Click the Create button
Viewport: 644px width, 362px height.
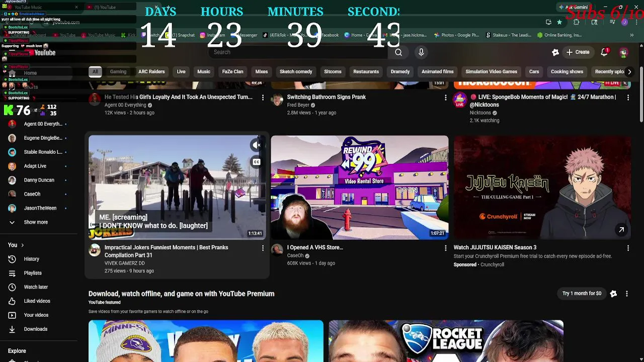click(578, 52)
